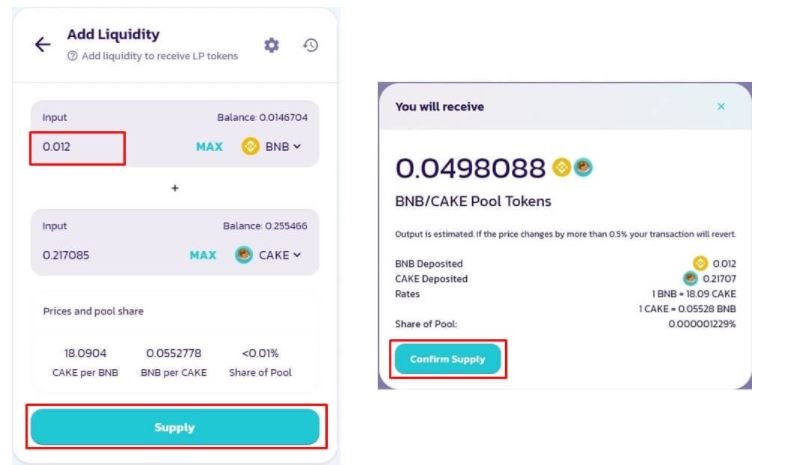Click the CAKE token icon in second input
This screenshot has width=789, height=465.
point(244,255)
